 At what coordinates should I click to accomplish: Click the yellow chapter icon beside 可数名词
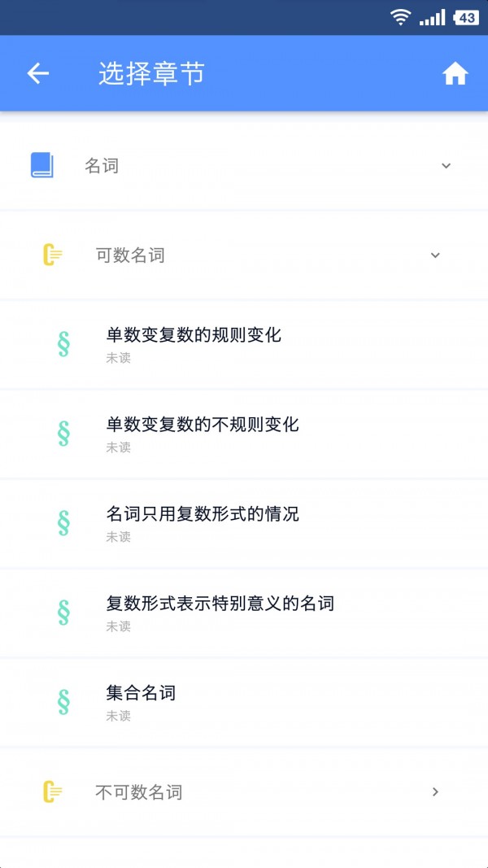[x=53, y=255]
